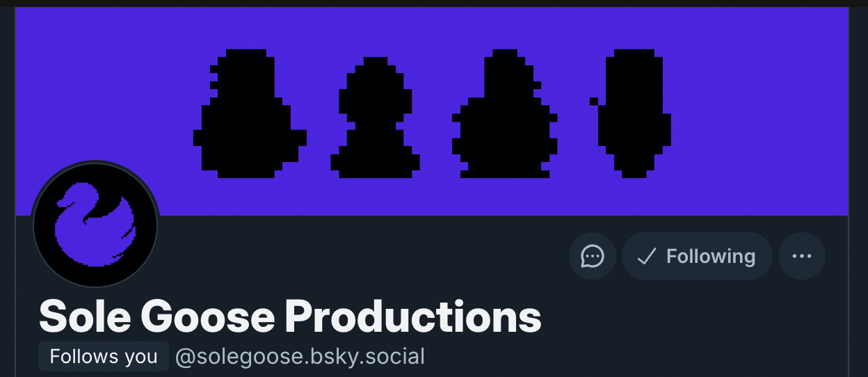Click the @solegoose.bsky.social handle

300,357
